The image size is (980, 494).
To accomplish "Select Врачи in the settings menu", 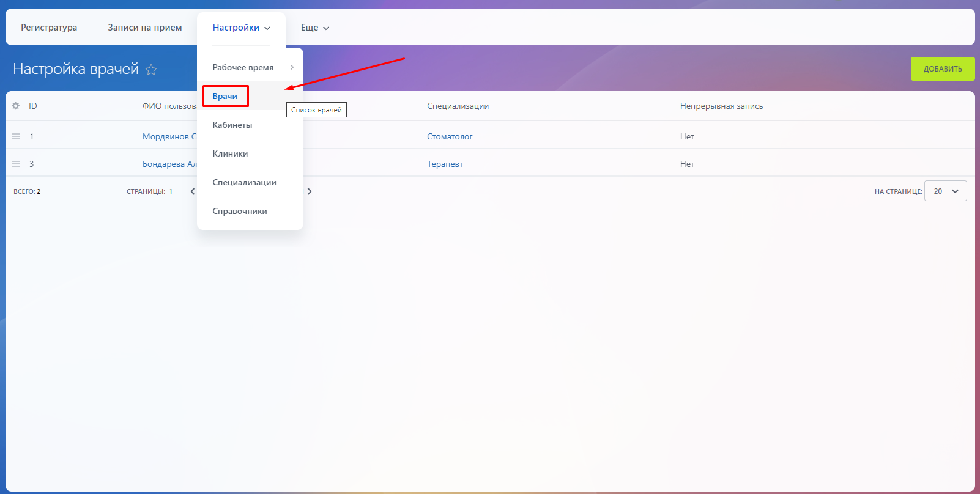I will [225, 96].
